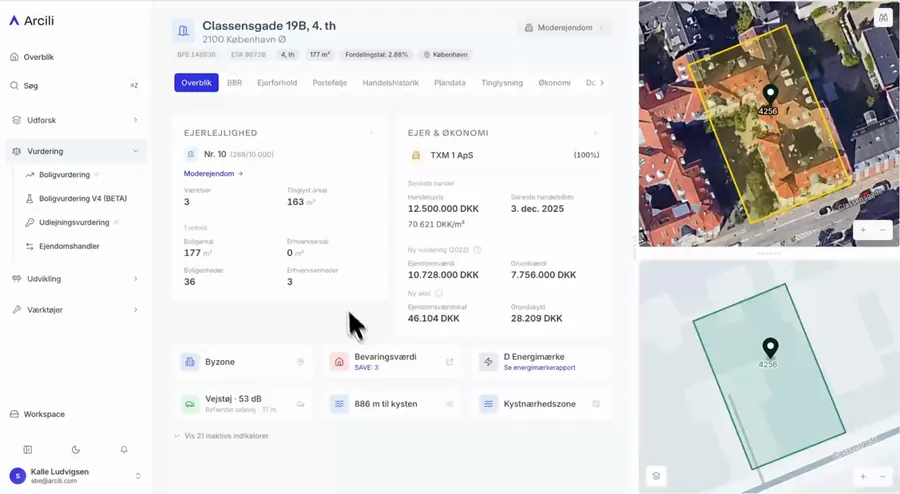Switch to the Portefølje tab
Image resolution: width=900 pixels, height=494 pixels.
click(329, 83)
